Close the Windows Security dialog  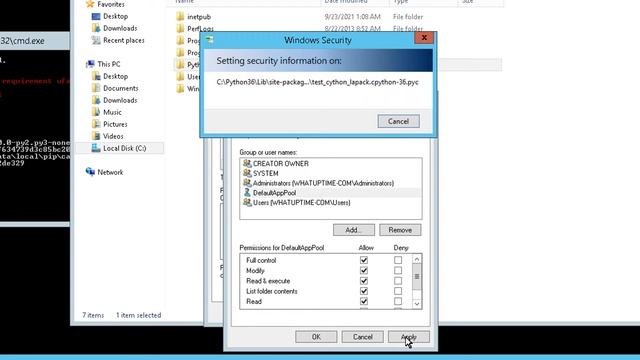click(424, 38)
